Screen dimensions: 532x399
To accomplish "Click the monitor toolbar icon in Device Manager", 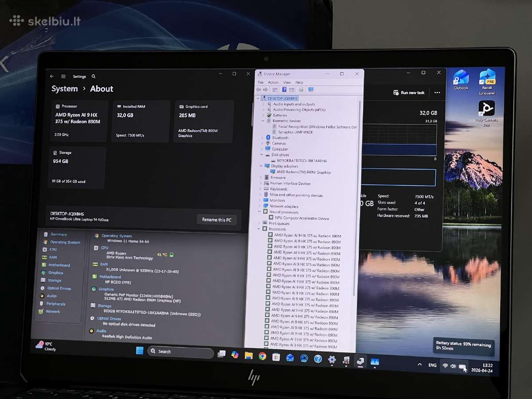I will (311, 90).
